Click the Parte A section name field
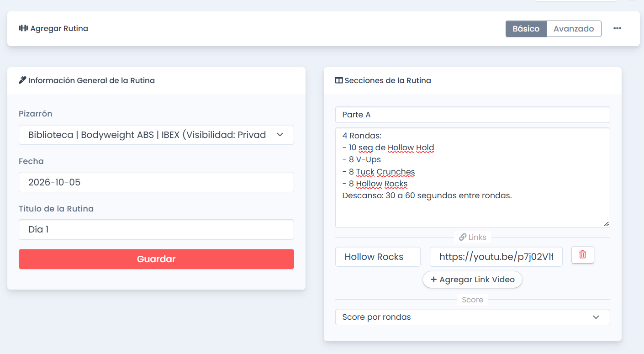This screenshot has width=644, height=354. tap(472, 115)
